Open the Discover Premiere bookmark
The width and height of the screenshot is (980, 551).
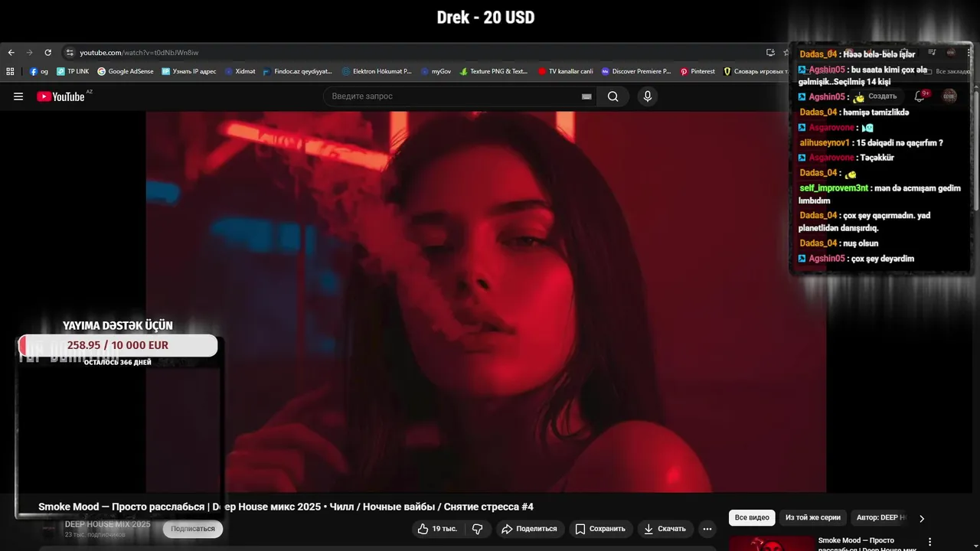pyautogui.click(x=636, y=71)
